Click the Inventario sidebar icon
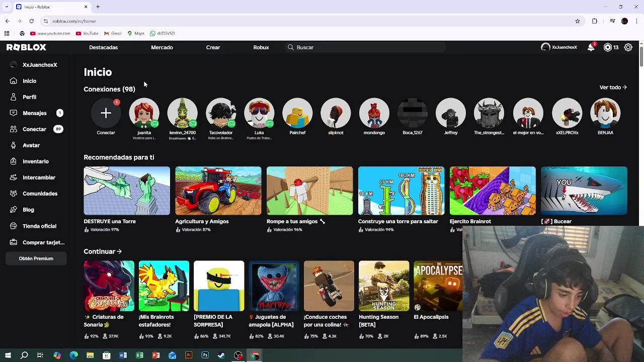Viewport: 644px width, 362px height. pyautogui.click(x=14, y=161)
